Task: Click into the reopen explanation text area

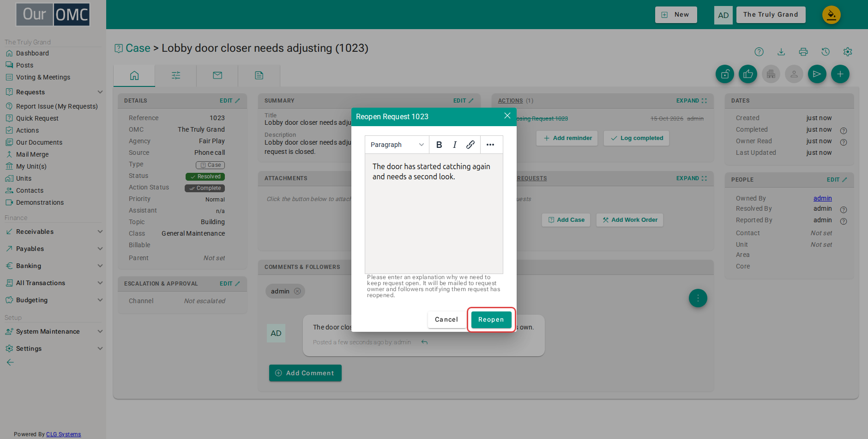Action: point(434,213)
